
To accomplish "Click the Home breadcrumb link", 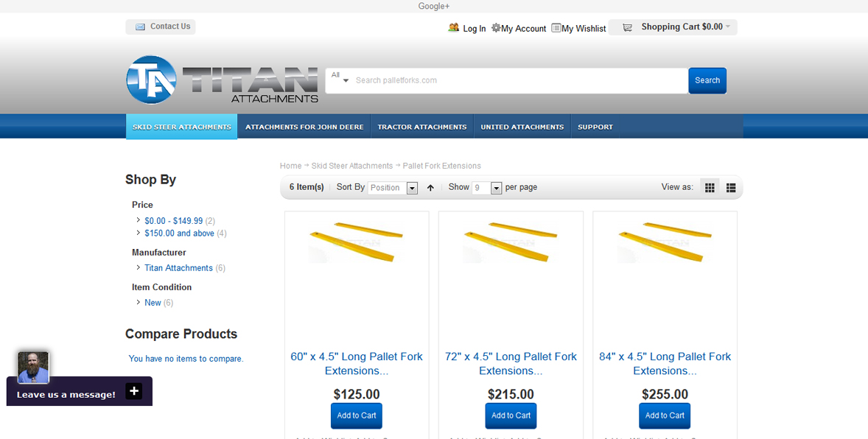I will [290, 166].
